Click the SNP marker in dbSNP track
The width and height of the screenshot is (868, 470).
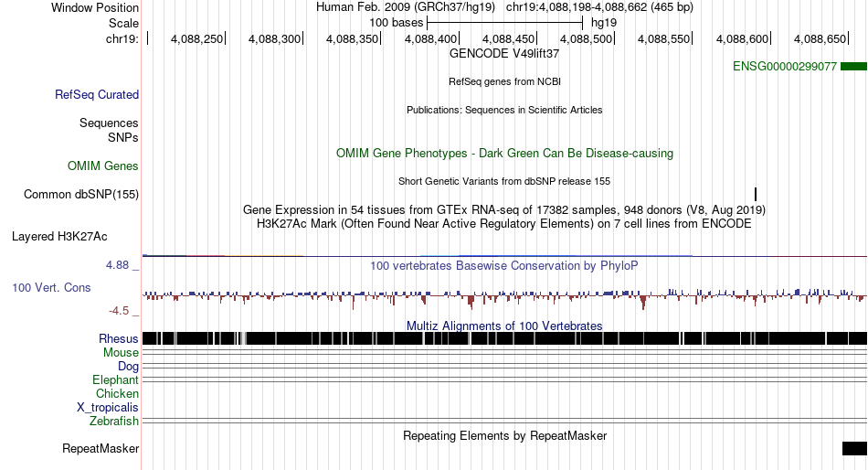coord(756,194)
